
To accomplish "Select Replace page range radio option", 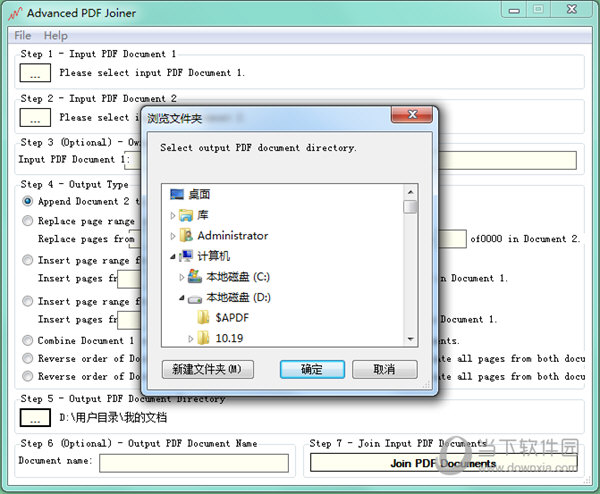I will (27, 220).
